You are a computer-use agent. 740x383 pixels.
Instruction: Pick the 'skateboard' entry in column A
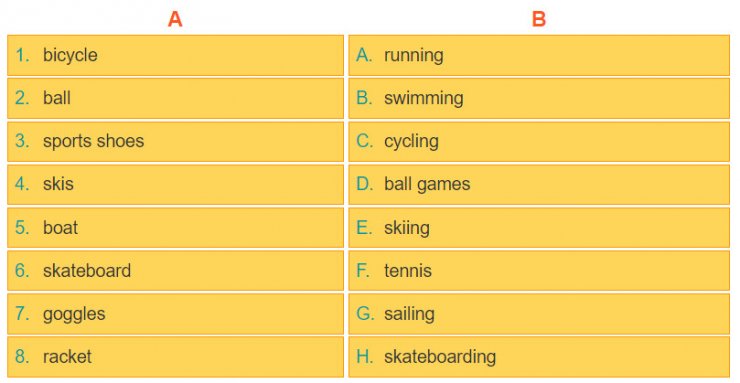pyautogui.click(x=175, y=270)
